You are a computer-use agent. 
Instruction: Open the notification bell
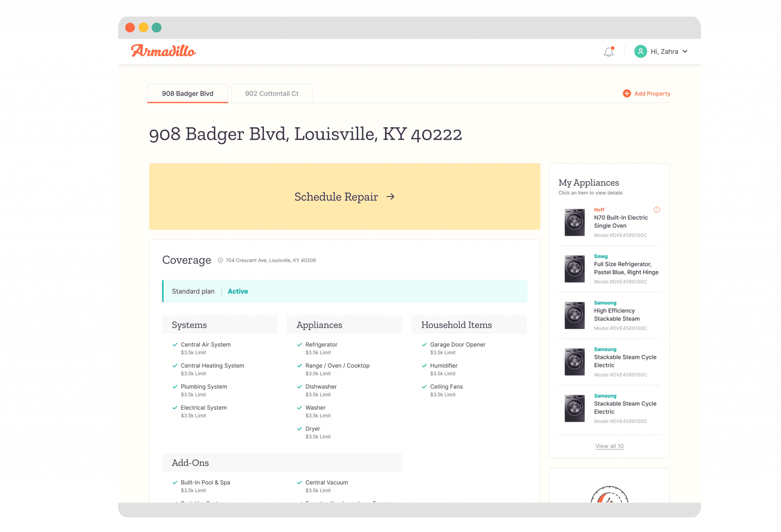click(x=609, y=51)
